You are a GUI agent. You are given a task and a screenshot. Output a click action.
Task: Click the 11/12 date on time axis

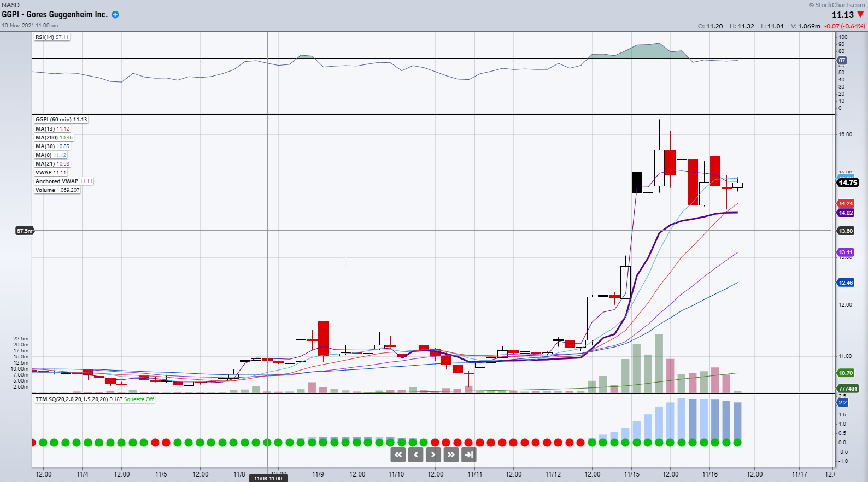click(553, 474)
